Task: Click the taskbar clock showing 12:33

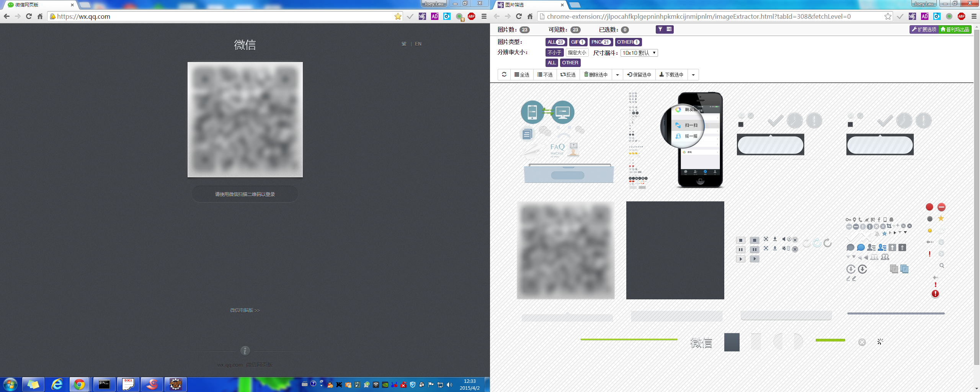Action: click(469, 384)
